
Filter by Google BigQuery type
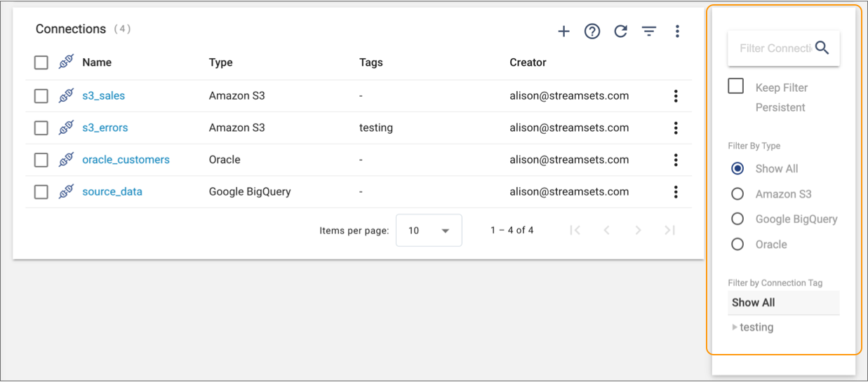pos(737,219)
